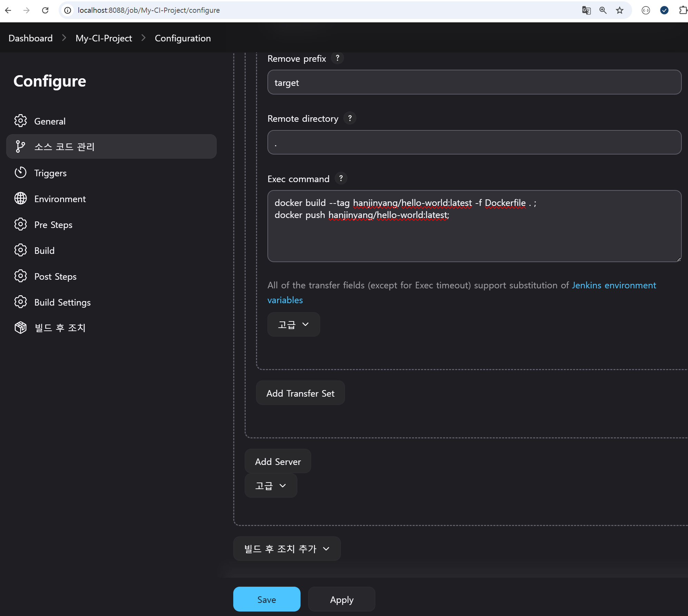Click the Remote directory help icon
Screen dimensions: 688x616
pos(350,118)
